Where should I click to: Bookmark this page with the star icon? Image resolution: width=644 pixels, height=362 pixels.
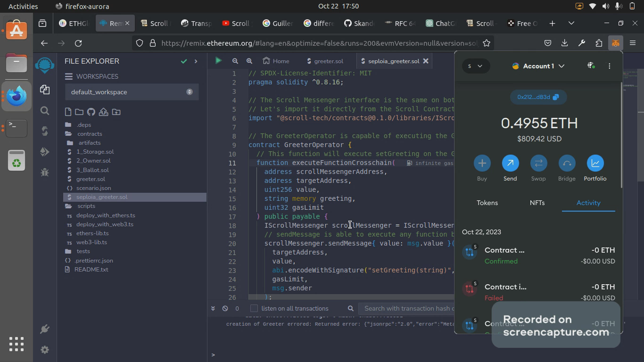[x=487, y=43]
